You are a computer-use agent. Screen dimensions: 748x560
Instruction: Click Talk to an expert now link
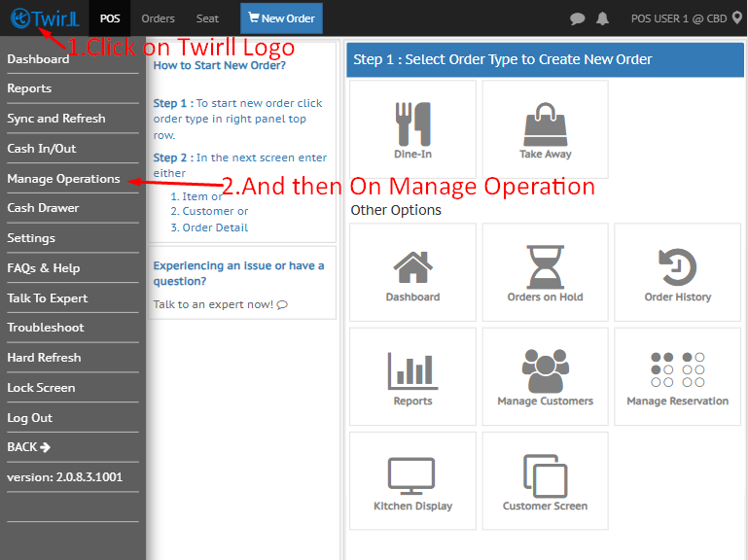[220, 304]
